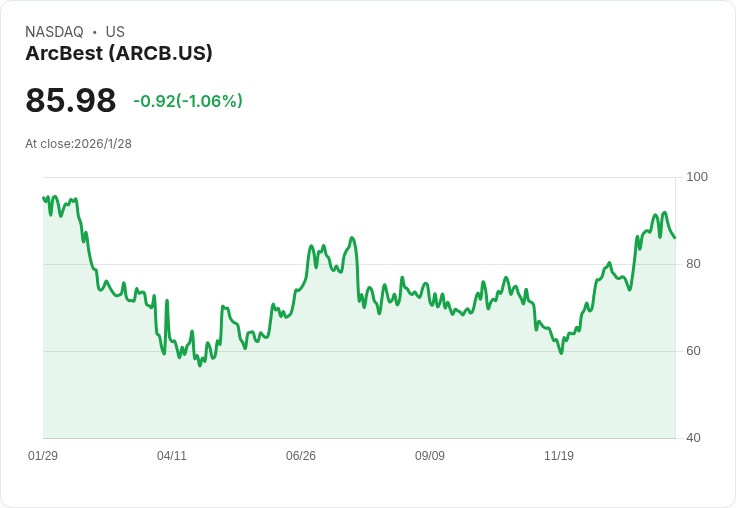
Task: Click the chart line's final endpoint near 86
Action: pyautogui.click(x=675, y=238)
